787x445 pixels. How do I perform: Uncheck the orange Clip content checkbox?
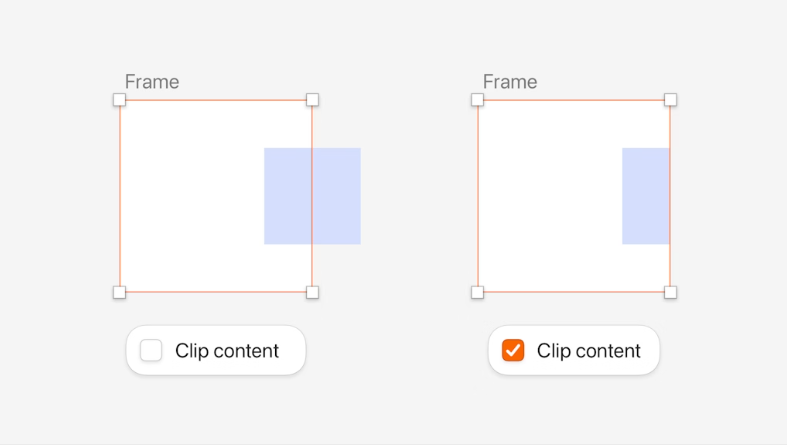tap(513, 350)
